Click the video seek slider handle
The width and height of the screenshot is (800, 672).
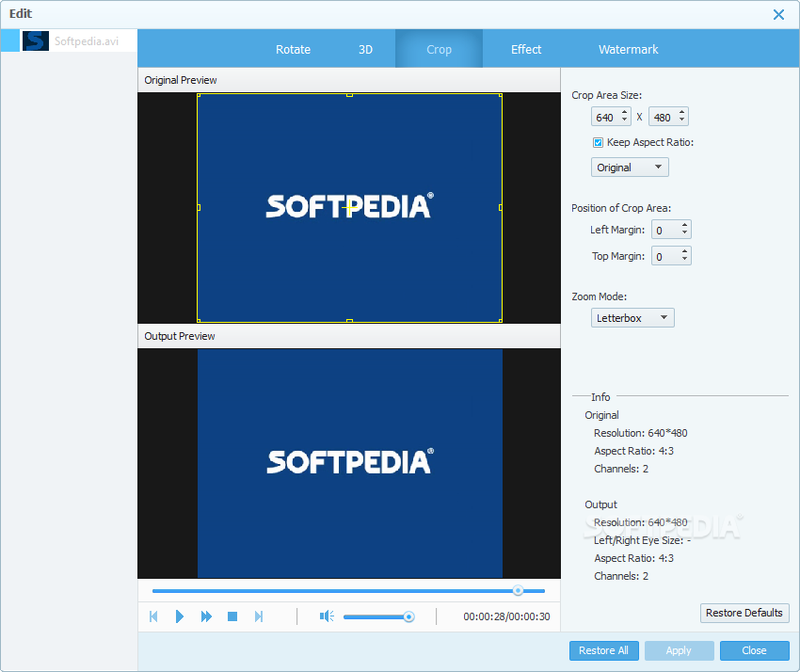tap(518, 590)
